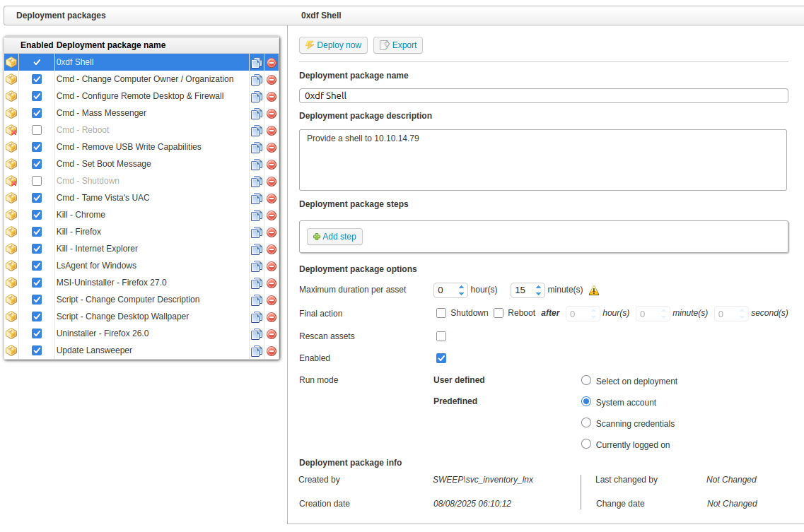Decrease the maximum duration minutes value
Viewport: 804px width, 532px height.
pos(539,294)
